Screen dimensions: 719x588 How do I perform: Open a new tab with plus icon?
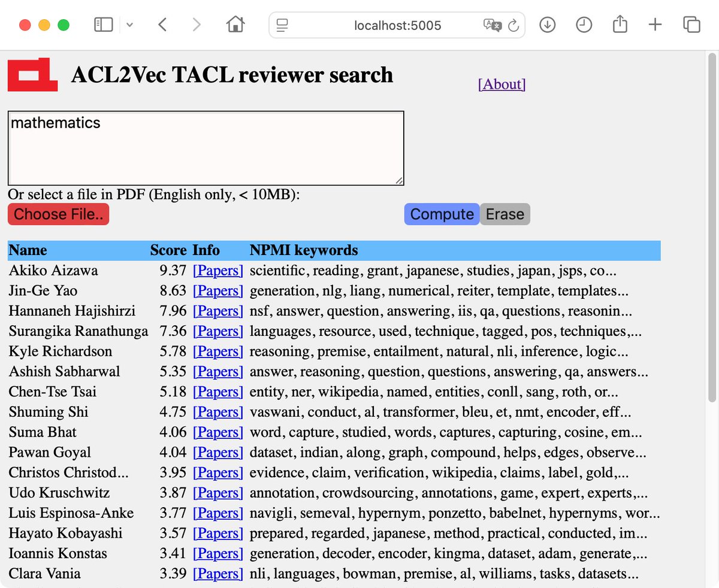pos(655,25)
